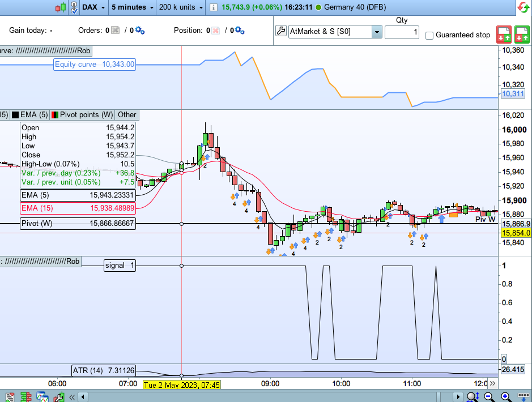Click the bottom-right panel dropdown icon

[x=523, y=396]
